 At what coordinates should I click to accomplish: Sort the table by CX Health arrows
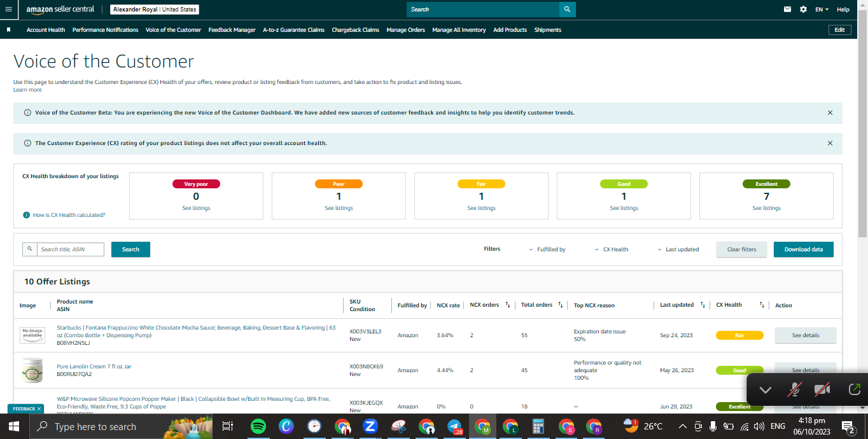pyautogui.click(x=762, y=305)
